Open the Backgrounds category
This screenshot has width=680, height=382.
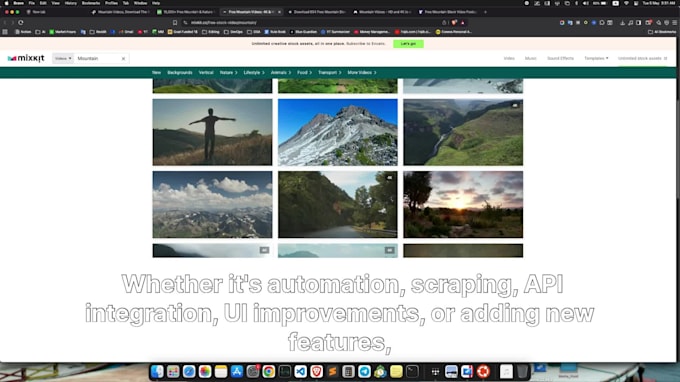point(180,72)
